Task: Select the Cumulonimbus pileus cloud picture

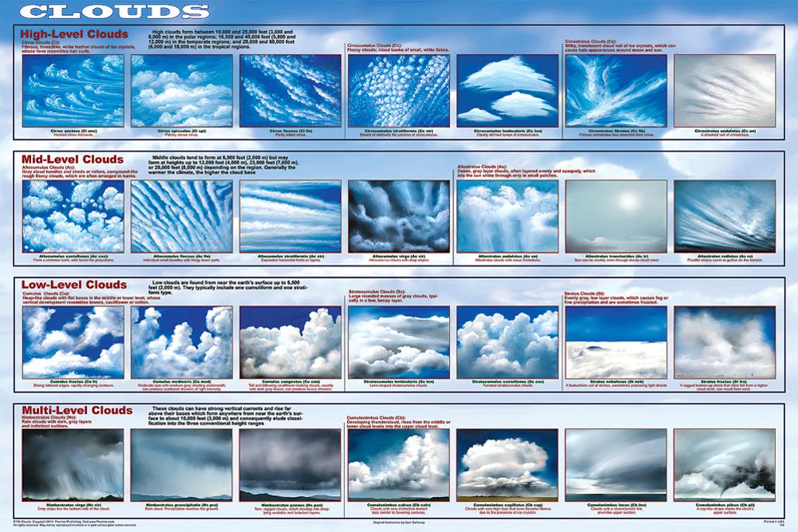Action: pyautogui.click(x=725, y=465)
